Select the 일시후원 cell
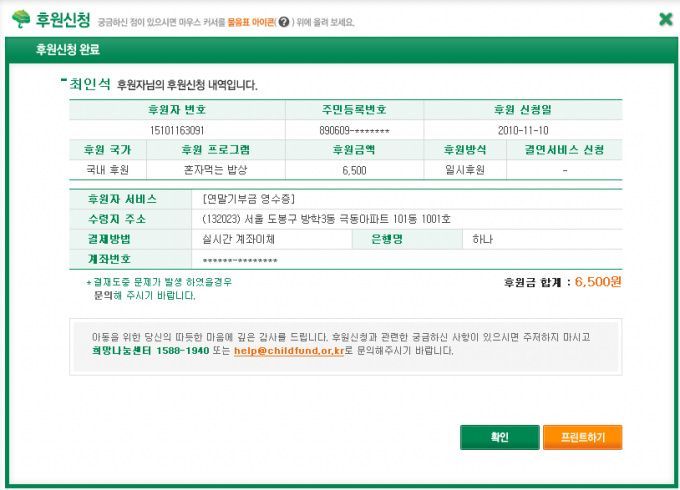Viewport: 680px width, 490px height. pyautogui.click(x=465, y=170)
